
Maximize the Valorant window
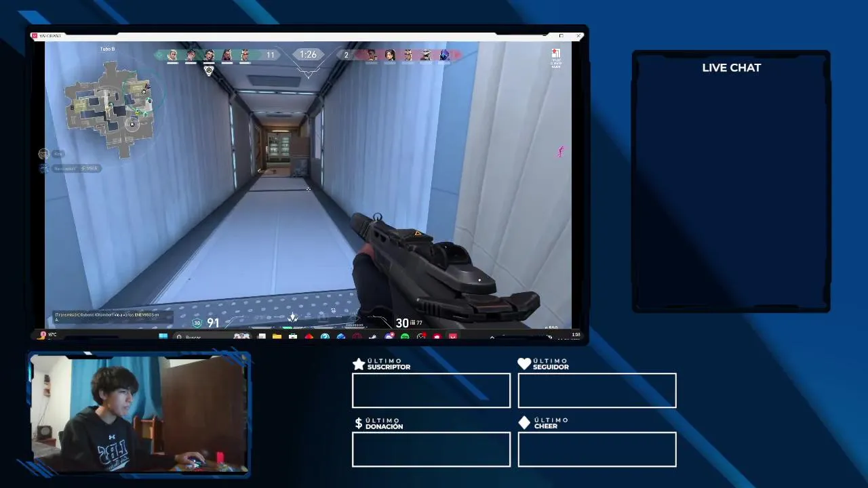561,35
